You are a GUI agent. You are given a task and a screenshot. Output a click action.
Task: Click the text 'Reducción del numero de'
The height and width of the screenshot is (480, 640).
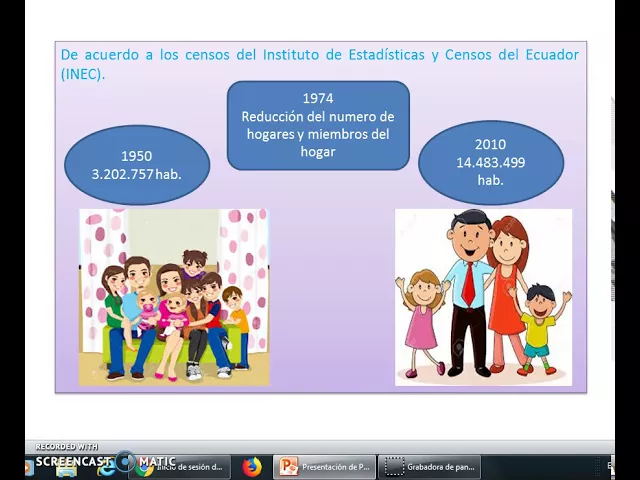coord(318,117)
